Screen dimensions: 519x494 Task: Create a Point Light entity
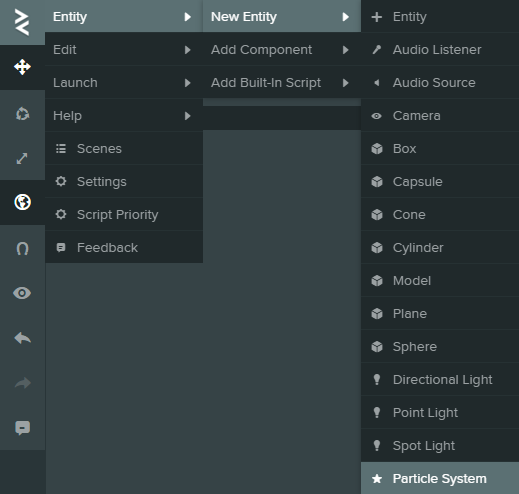(440, 412)
